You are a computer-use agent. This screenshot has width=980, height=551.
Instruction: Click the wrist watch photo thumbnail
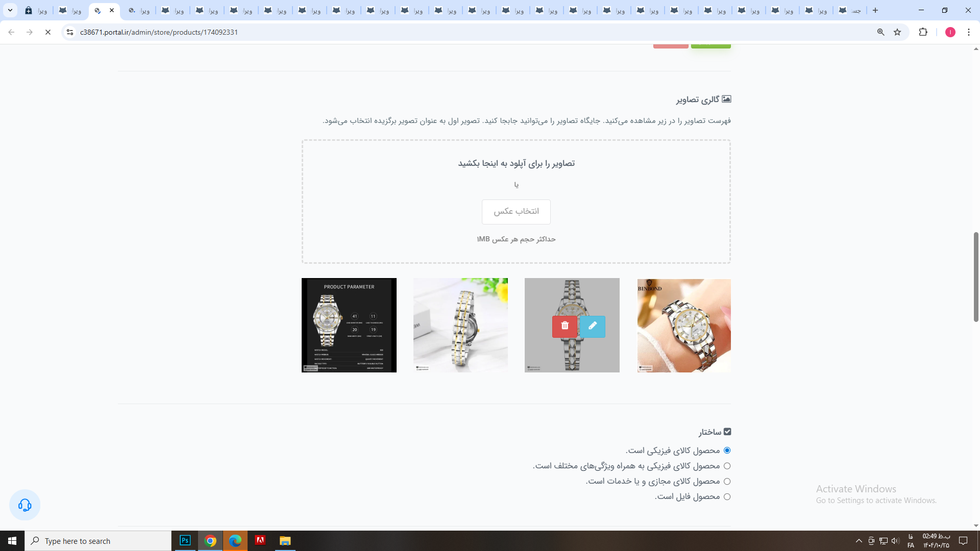(x=684, y=325)
